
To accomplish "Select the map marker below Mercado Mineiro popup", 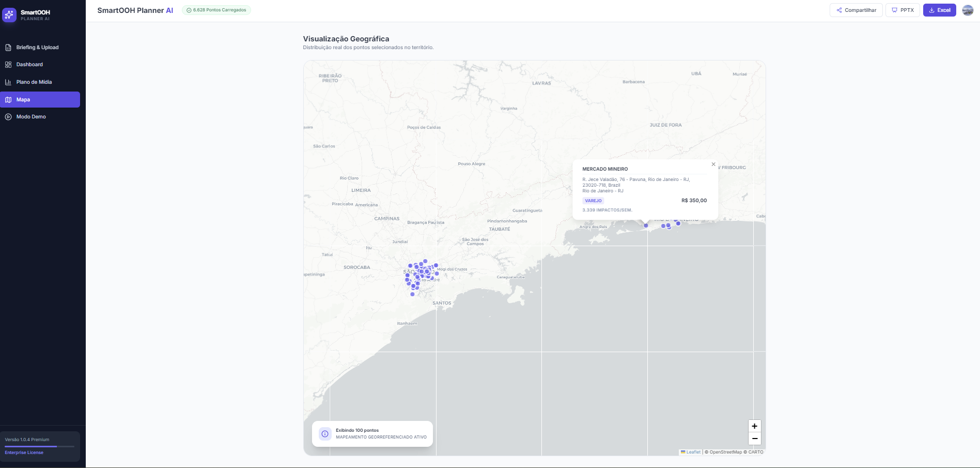I will coord(646,225).
